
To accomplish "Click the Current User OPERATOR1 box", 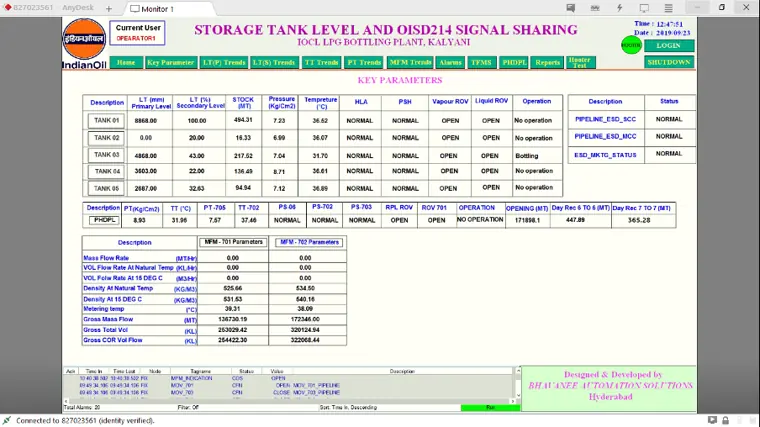I will pos(137,33).
